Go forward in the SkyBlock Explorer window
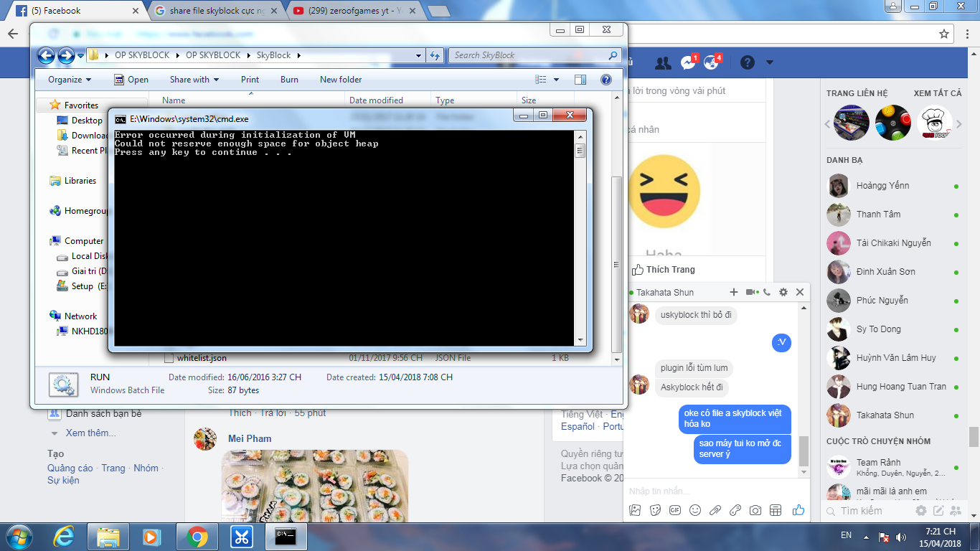 pos(66,55)
